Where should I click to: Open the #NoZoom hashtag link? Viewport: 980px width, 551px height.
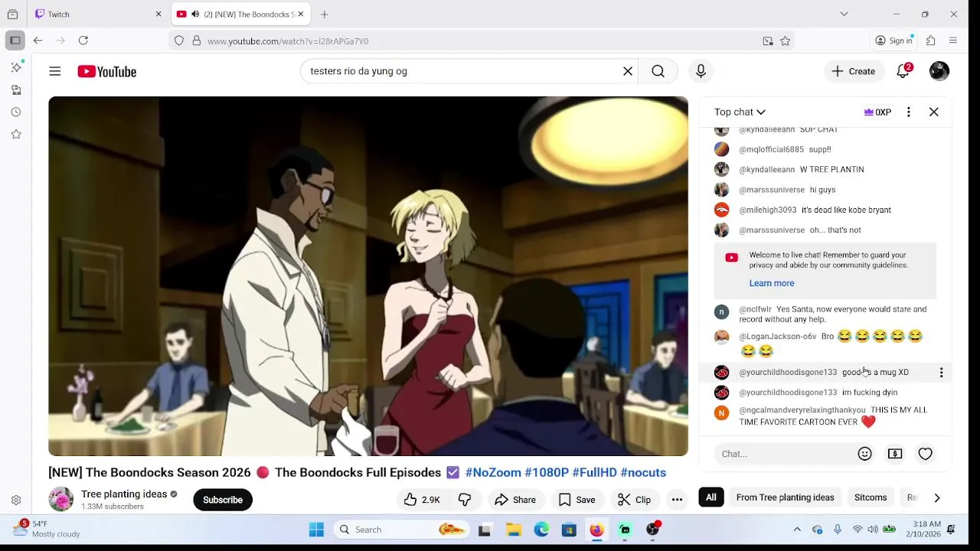pyautogui.click(x=493, y=473)
